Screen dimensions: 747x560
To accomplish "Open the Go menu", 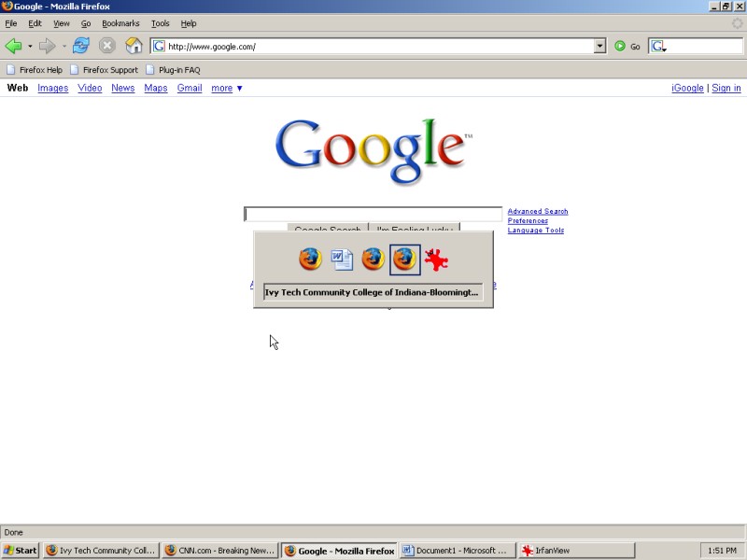I will (86, 23).
